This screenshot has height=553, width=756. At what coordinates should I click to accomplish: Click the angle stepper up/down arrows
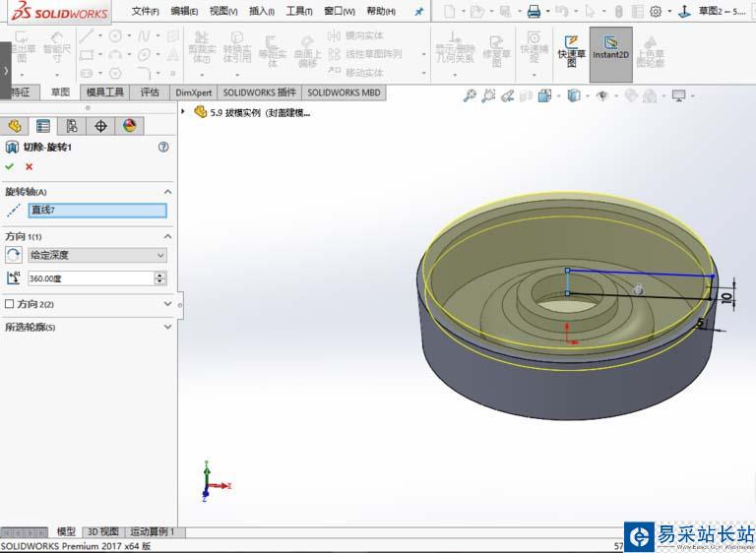tap(160, 278)
